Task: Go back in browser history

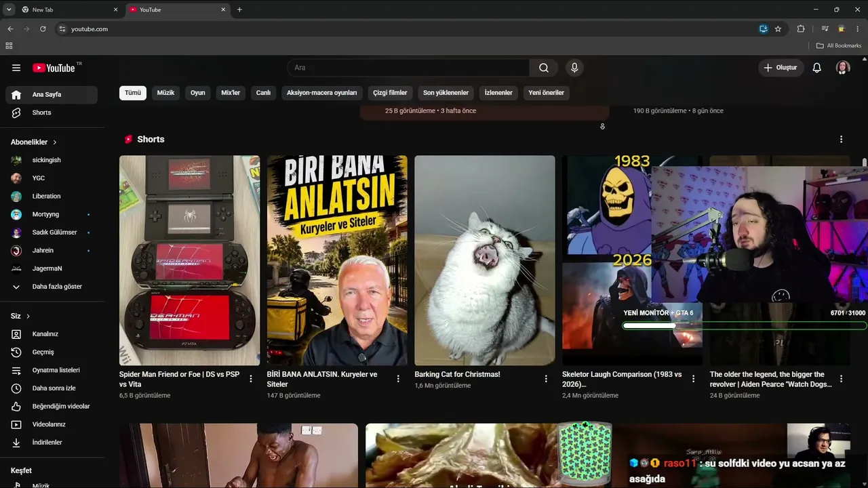Action: [10, 29]
